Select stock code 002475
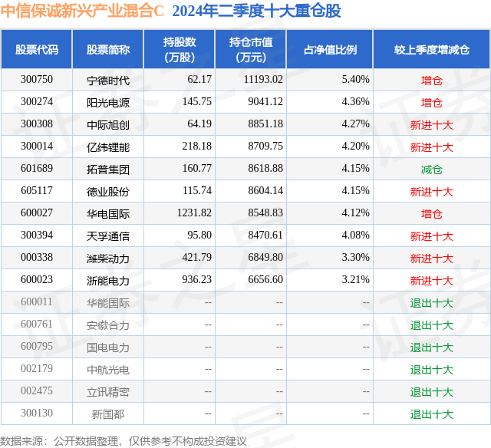This screenshot has width=491, height=448. tap(37, 390)
